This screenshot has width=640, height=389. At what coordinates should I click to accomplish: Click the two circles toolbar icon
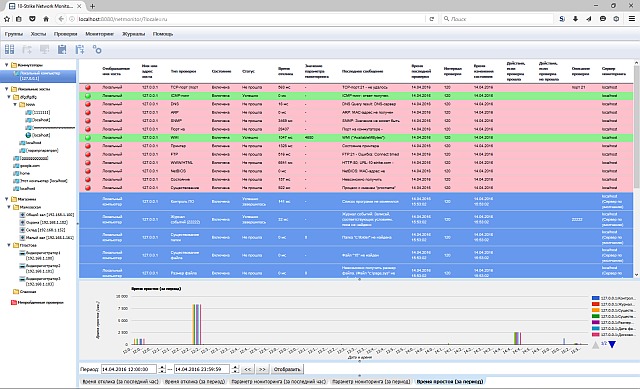point(97,49)
